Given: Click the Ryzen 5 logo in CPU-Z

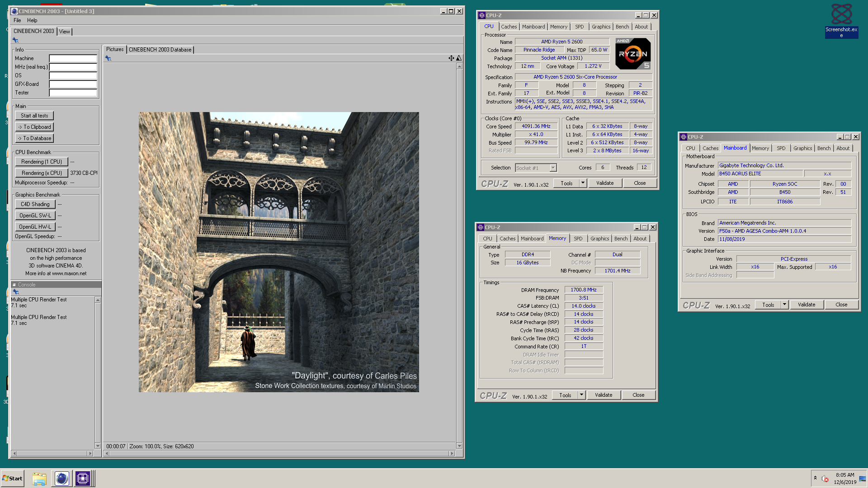Looking at the screenshot, I should [633, 54].
